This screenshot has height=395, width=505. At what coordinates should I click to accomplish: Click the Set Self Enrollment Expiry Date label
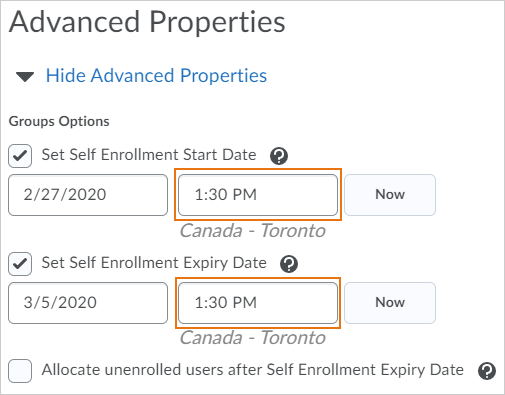coord(154,263)
